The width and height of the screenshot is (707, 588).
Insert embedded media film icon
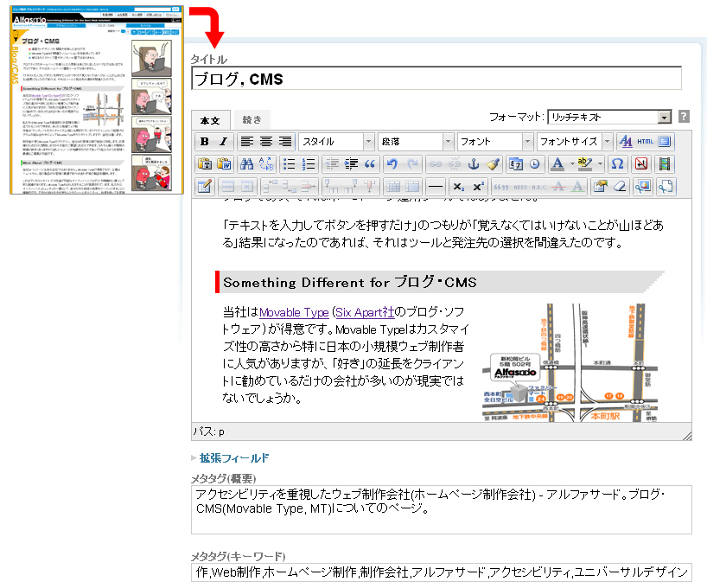(x=664, y=163)
